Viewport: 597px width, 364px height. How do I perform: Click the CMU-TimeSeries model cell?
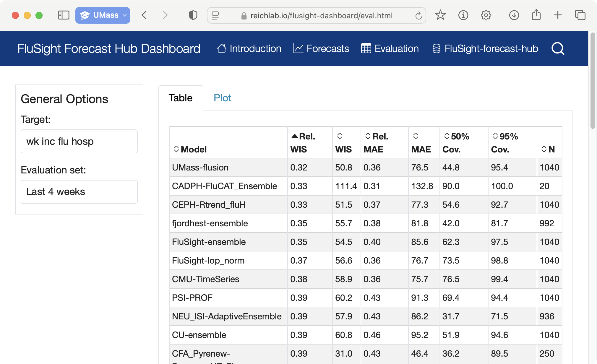(228, 279)
